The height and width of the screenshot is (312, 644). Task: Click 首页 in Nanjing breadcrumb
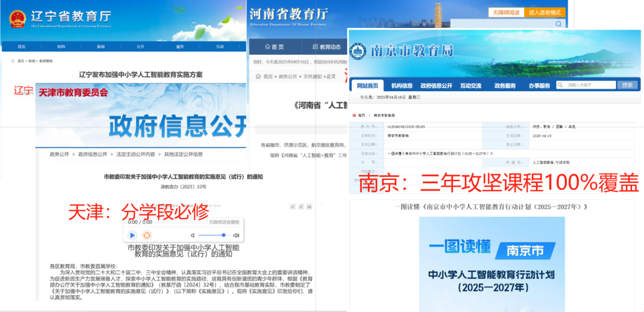click(x=361, y=116)
